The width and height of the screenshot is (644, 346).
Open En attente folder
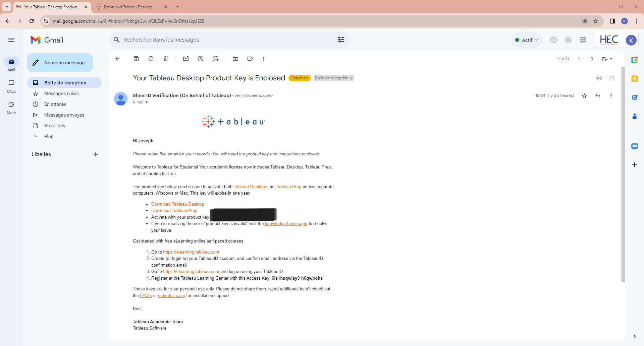pos(64,104)
